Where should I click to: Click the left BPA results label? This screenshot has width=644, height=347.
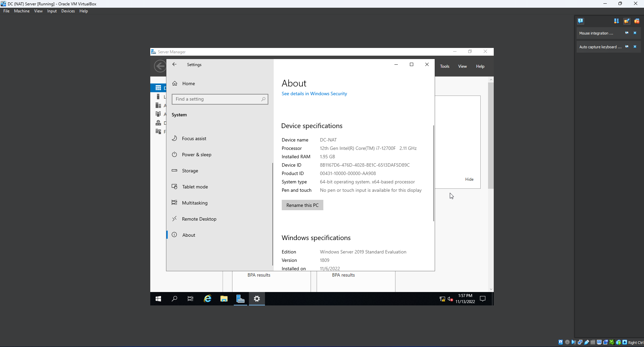[x=259, y=275]
